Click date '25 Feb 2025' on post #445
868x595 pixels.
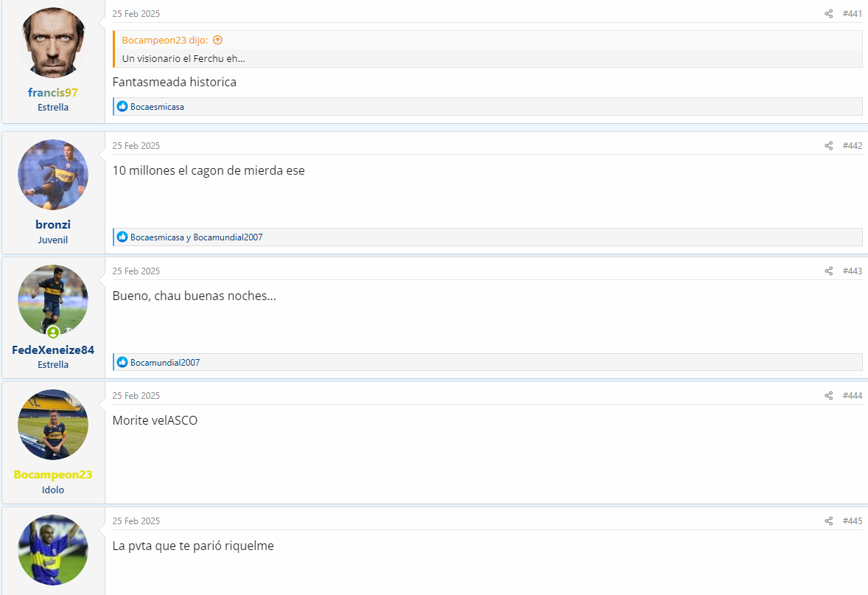136,521
